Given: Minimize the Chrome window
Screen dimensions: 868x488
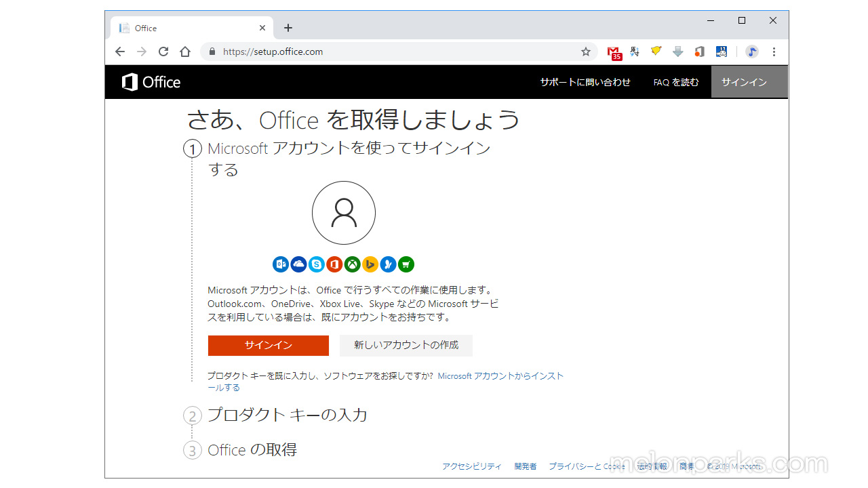Looking at the screenshot, I should tap(711, 21).
